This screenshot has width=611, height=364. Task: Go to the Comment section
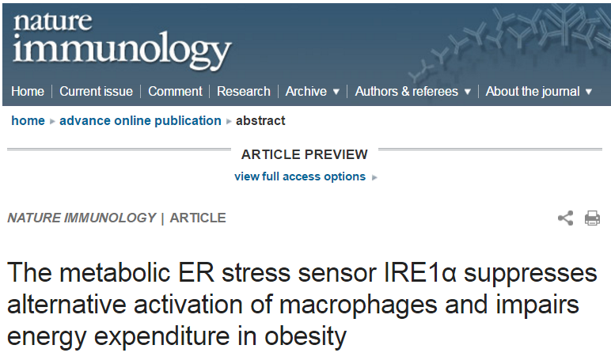click(175, 91)
